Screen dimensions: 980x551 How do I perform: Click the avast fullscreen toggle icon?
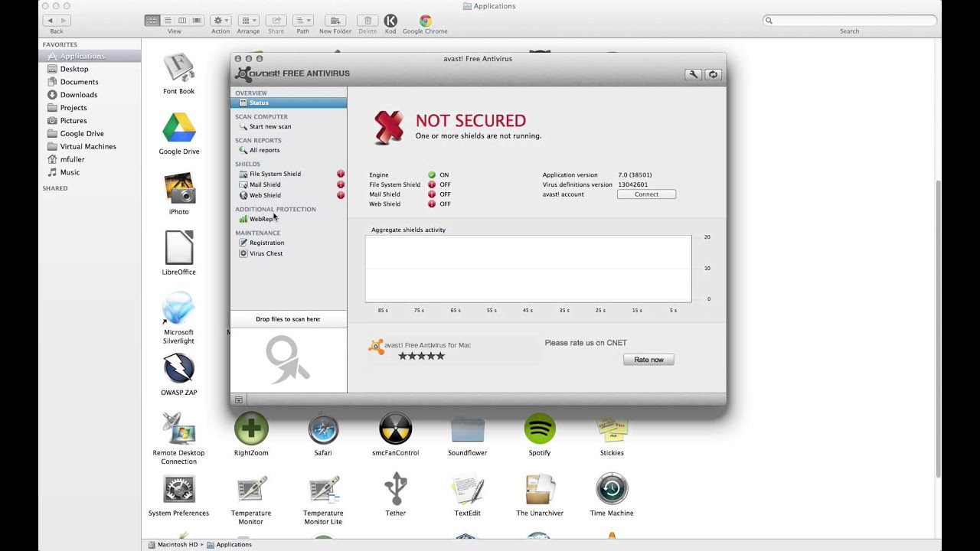[713, 74]
